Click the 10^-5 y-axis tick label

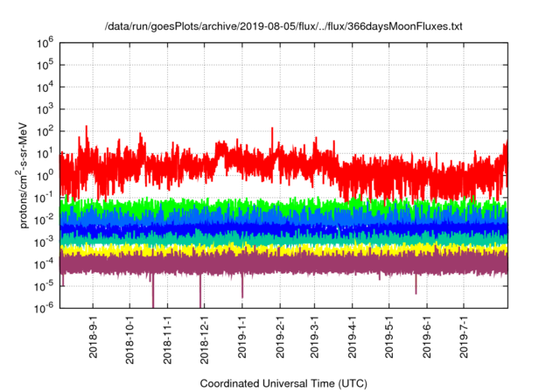point(45,286)
